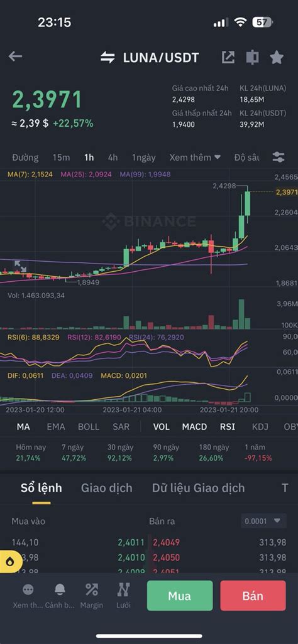This screenshot has width=298, height=644.
Task: Tap the LUNA/USDT pair title
Action: point(161,58)
